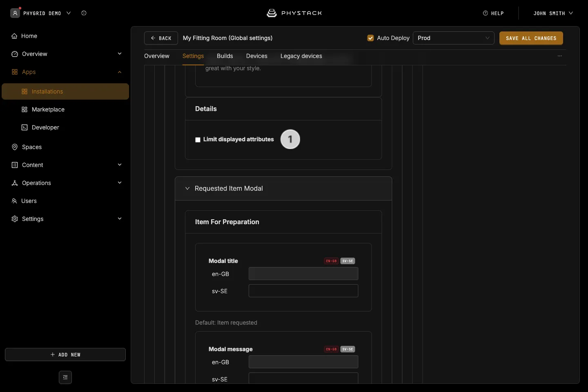Viewport: 588px width, 392px height.
Task: Focus the Modal title sv-SE input
Action: coord(303,291)
